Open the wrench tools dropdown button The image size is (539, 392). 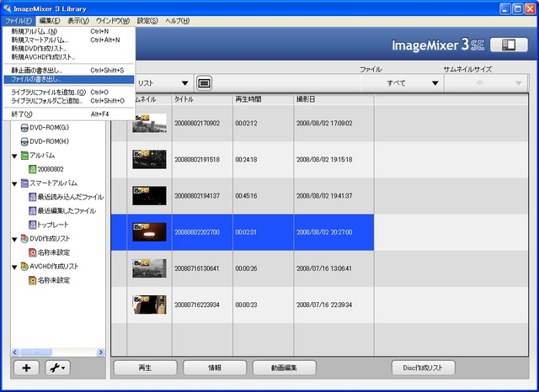[58, 368]
